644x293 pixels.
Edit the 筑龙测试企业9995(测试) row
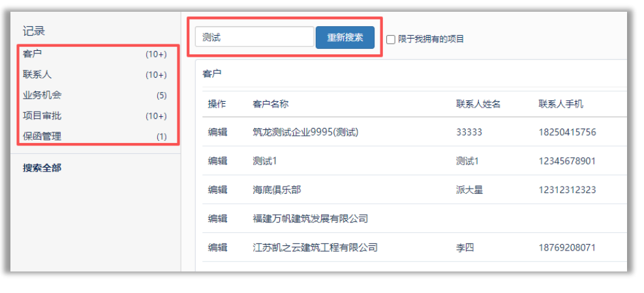[x=218, y=132]
